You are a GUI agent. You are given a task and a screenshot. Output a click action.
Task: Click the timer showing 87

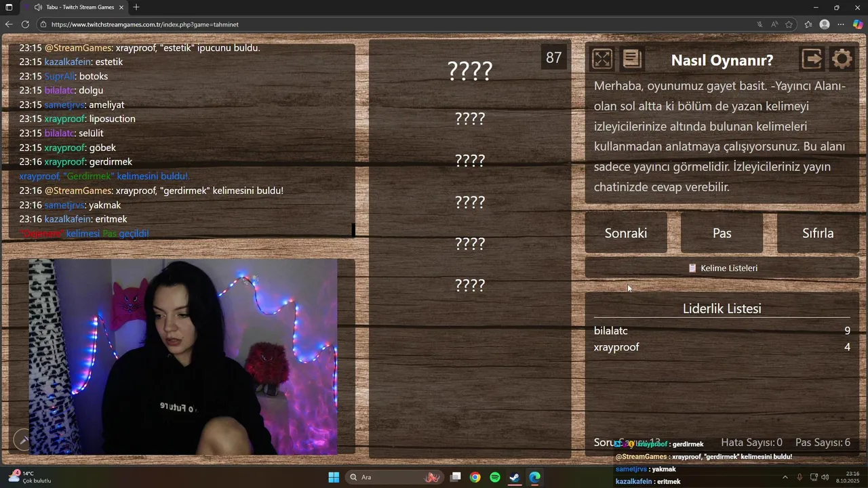[x=554, y=58]
